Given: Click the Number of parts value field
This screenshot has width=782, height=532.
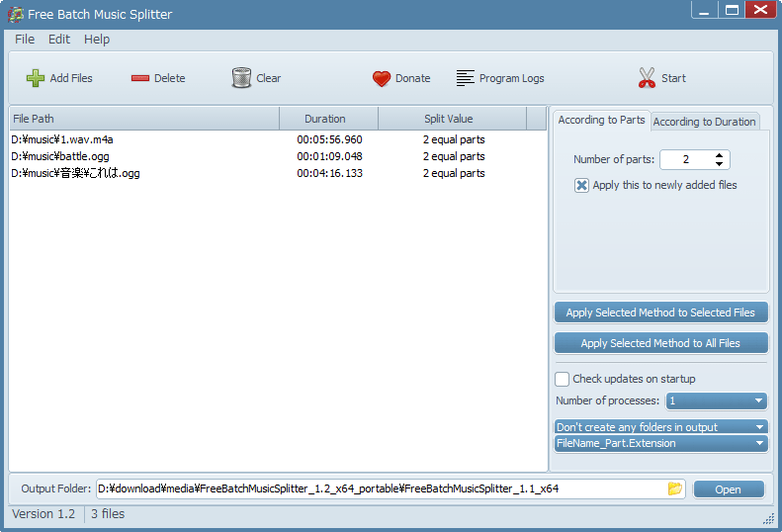Looking at the screenshot, I should click(686, 160).
